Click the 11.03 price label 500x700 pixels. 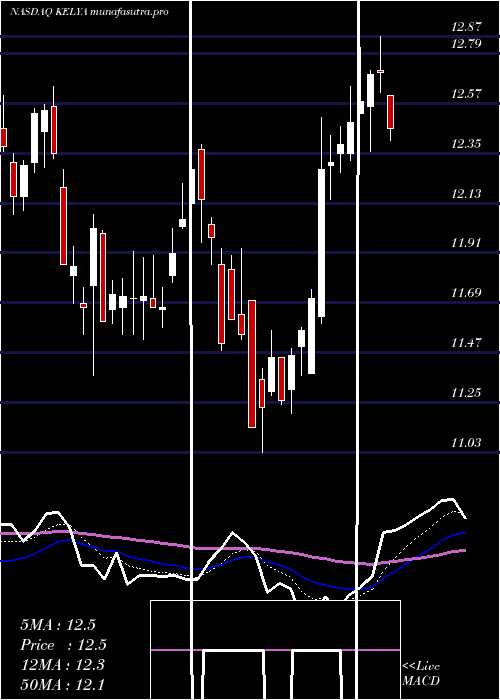(467, 442)
